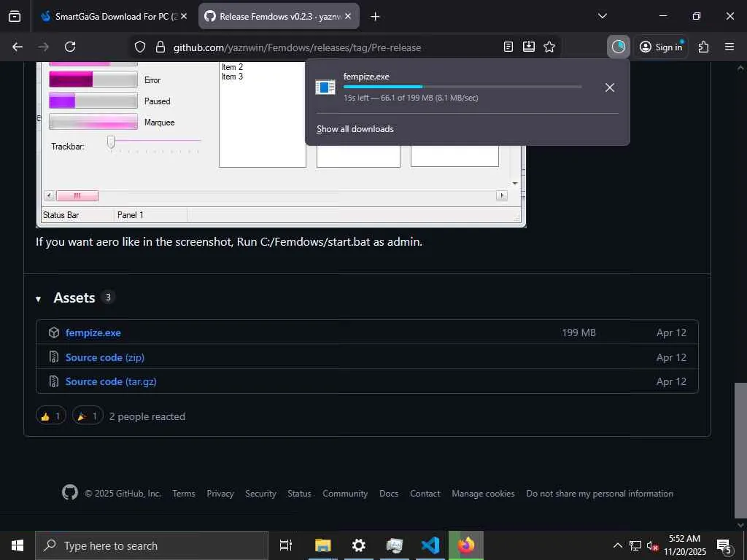Viewport: 747px width, 560px height.
Task: Click the github.com URL address field
Action: point(297,47)
